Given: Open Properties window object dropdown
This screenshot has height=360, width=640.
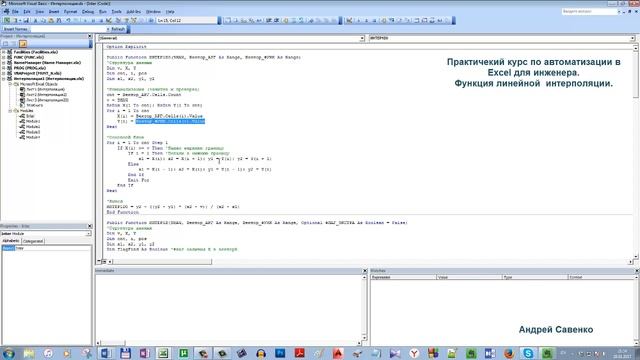Looking at the screenshot, I should coord(88,233).
